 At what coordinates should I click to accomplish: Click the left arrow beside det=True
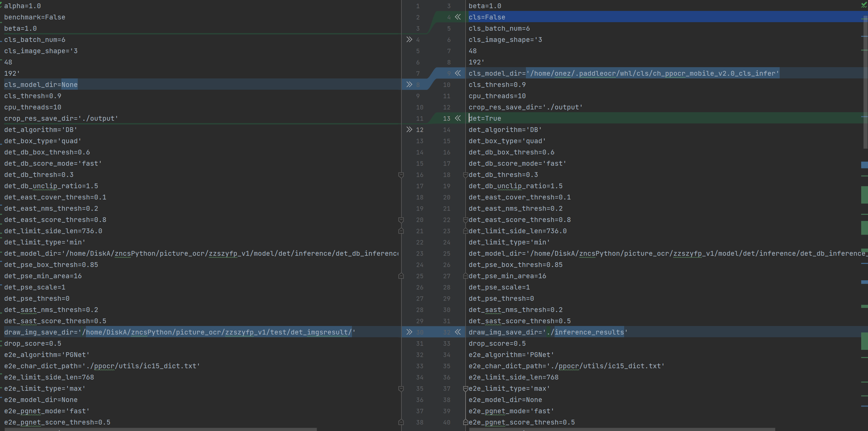[x=458, y=118]
